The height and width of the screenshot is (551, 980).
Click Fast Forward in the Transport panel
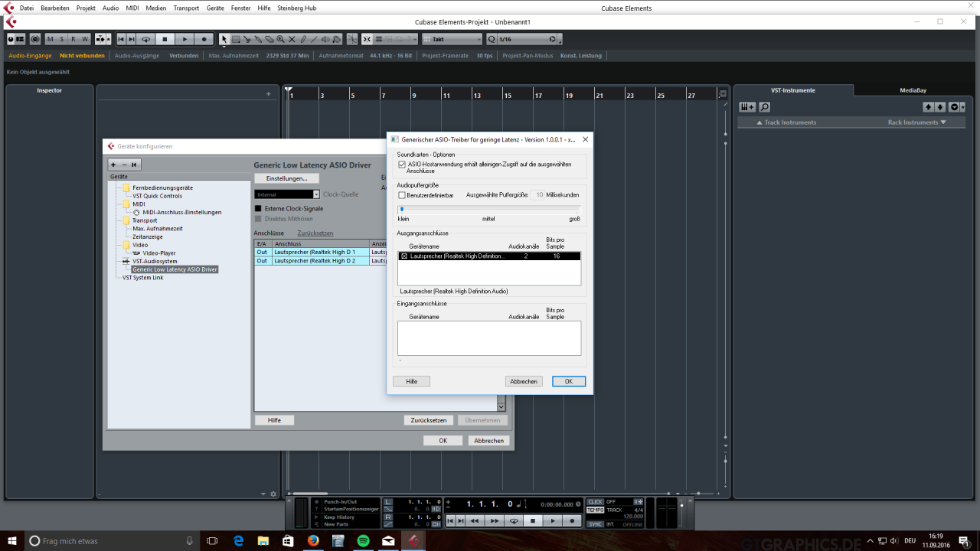click(495, 521)
